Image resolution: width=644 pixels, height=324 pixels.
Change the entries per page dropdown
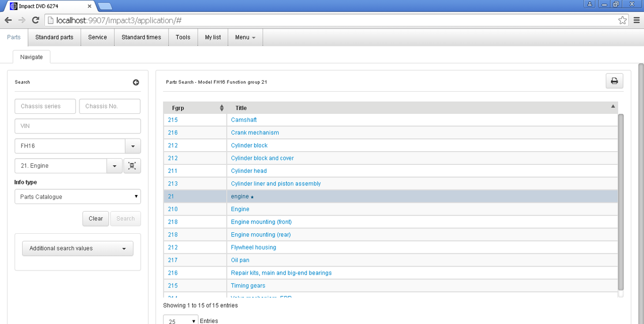(x=181, y=320)
